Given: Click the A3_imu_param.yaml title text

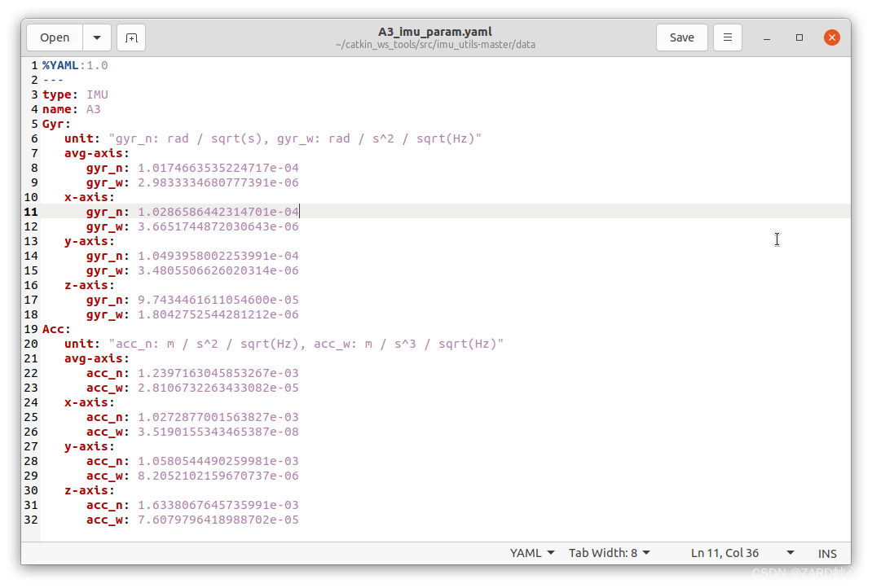Looking at the screenshot, I should 435,32.
